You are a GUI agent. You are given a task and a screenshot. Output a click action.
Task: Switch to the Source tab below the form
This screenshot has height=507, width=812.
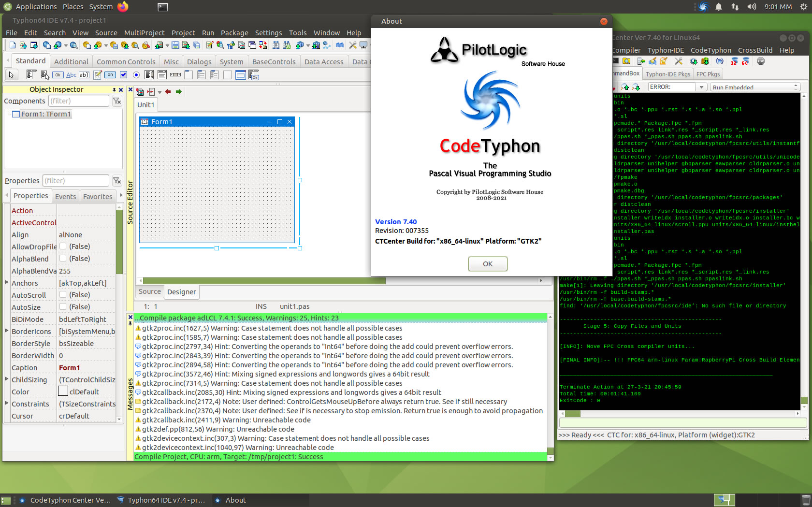click(x=150, y=291)
